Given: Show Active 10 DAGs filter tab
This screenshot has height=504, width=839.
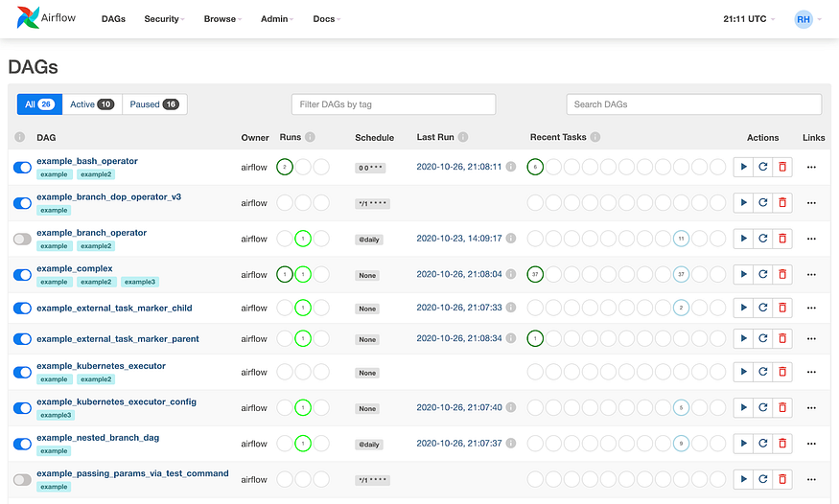Looking at the screenshot, I should [92, 104].
